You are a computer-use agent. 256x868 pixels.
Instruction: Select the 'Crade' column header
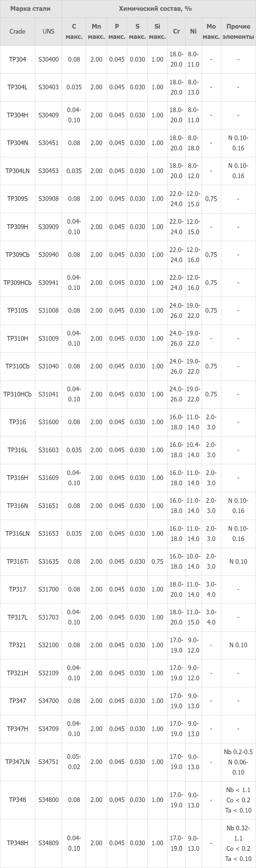coord(18,32)
